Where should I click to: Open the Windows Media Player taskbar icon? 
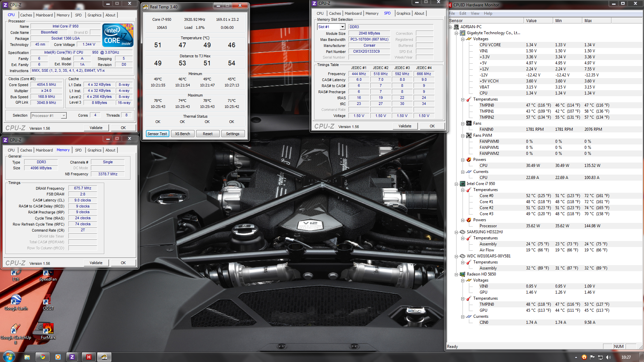[x=58, y=357]
